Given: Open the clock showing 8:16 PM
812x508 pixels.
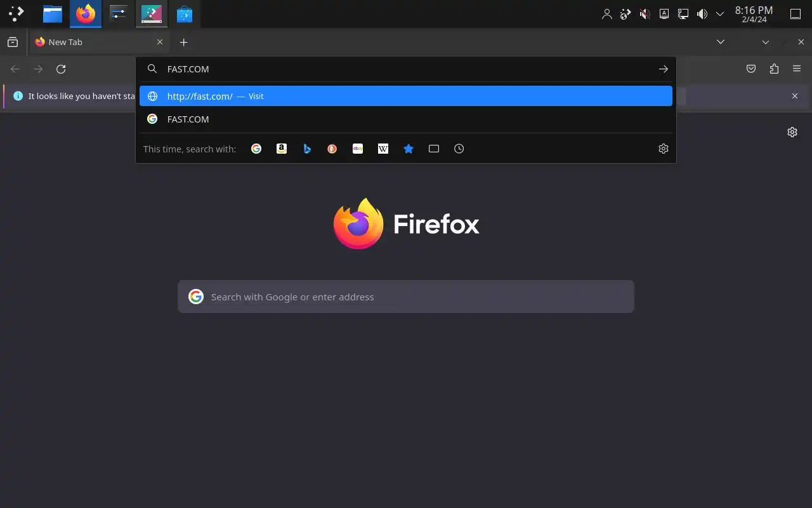Looking at the screenshot, I should pyautogui.click(x=754, y=14).
